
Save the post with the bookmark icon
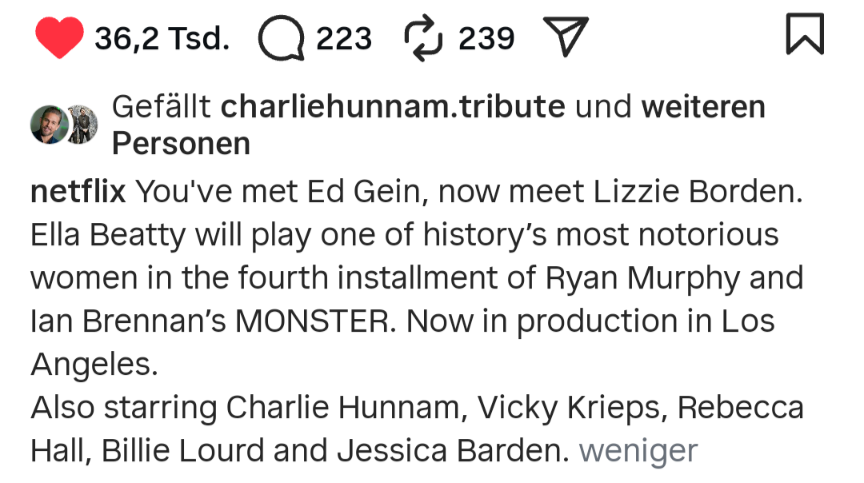tap(805, 37)
